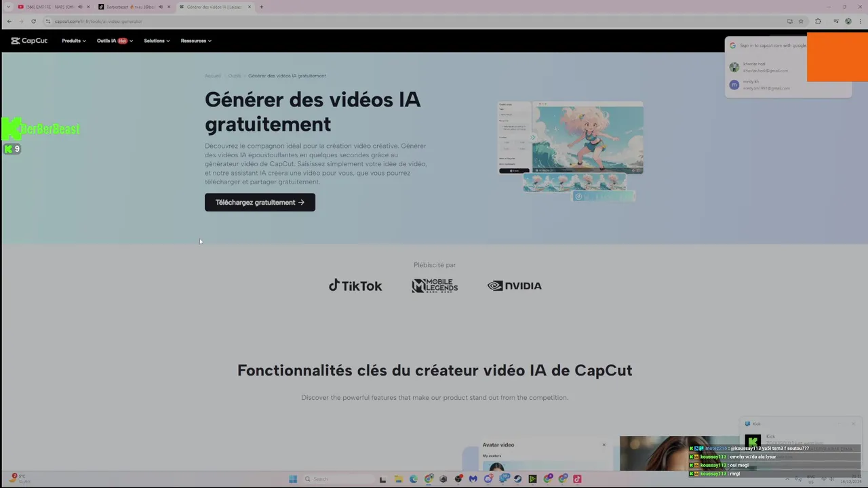Click the Générer des vidéos IA gratuitement heading
Viewport: 868px width, 488px height.
click(x=313, y=112)
